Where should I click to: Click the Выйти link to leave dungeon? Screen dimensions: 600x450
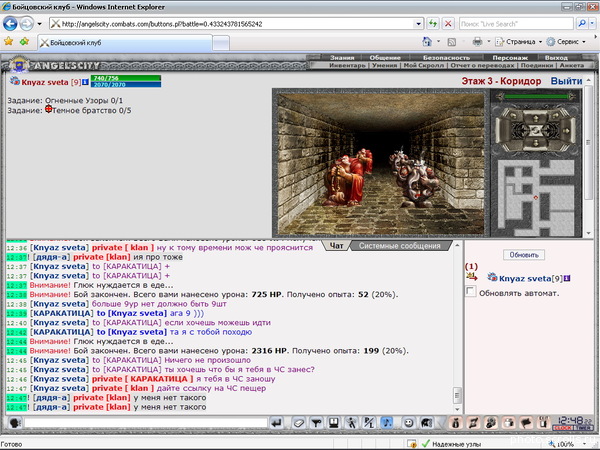pyautogui.click(x=566, y=81)
